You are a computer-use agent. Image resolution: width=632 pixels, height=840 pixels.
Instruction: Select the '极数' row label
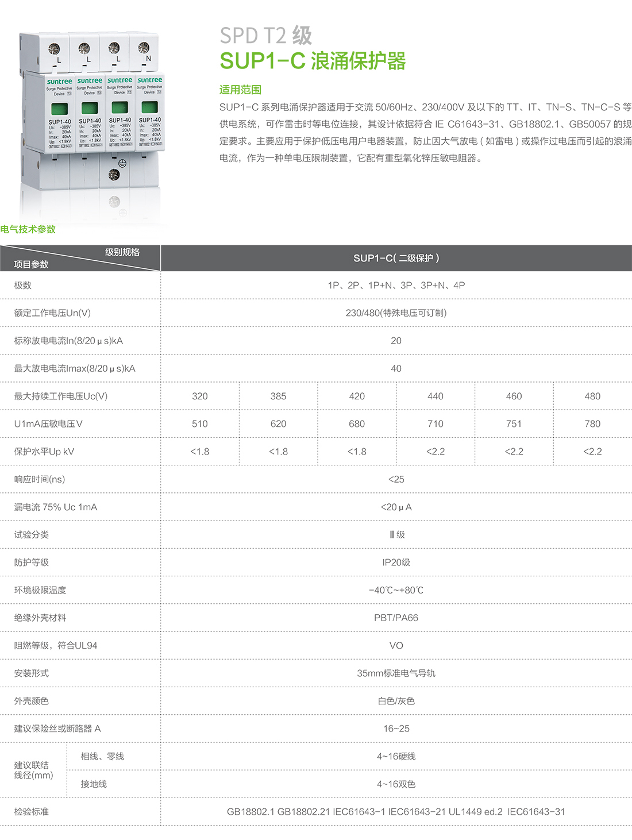[x=23, y=285]
